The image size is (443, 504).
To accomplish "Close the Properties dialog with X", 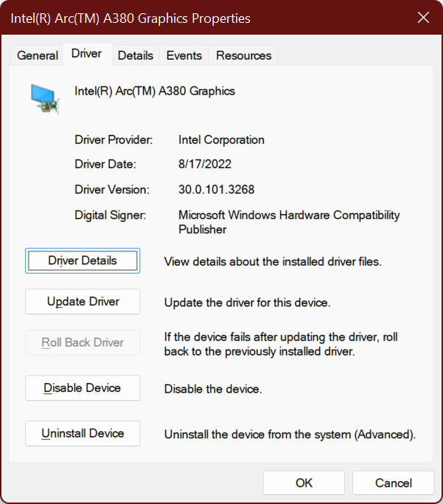I will 423,18.
